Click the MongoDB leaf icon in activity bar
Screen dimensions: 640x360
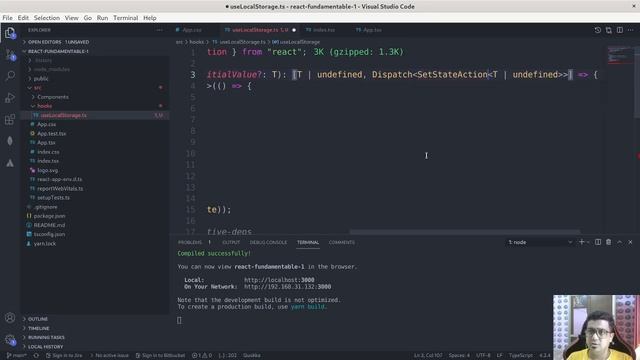[10, 141]
